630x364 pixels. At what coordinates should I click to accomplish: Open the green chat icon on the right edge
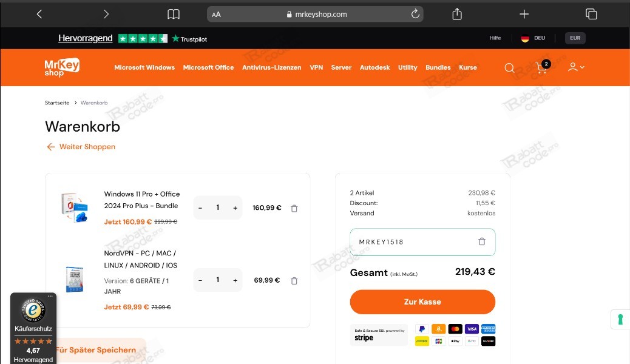click(620, 319)
